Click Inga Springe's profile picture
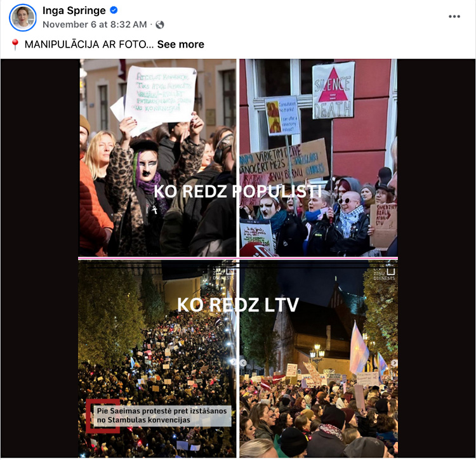476x460 pixels. tap(23, 18)
